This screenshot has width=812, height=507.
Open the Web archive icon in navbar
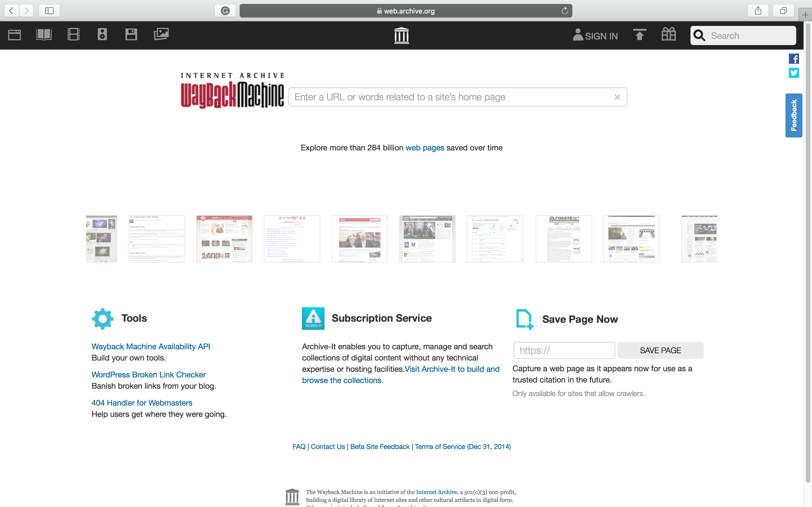tap(14, 35)
